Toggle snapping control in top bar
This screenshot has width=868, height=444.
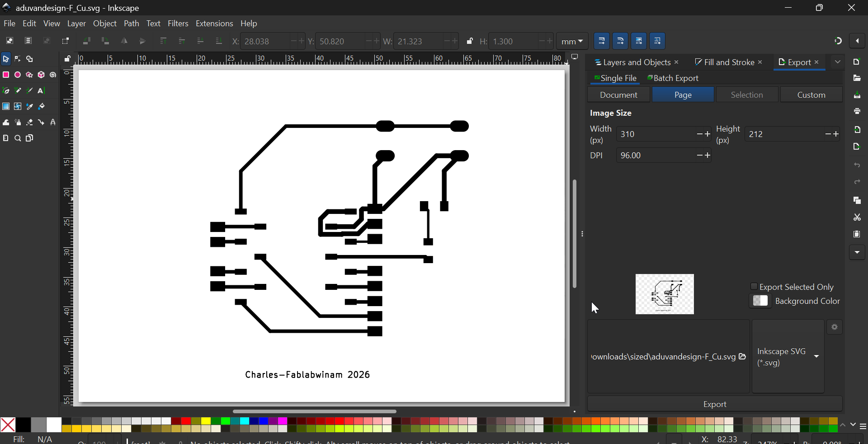click(x=838, y=41)
